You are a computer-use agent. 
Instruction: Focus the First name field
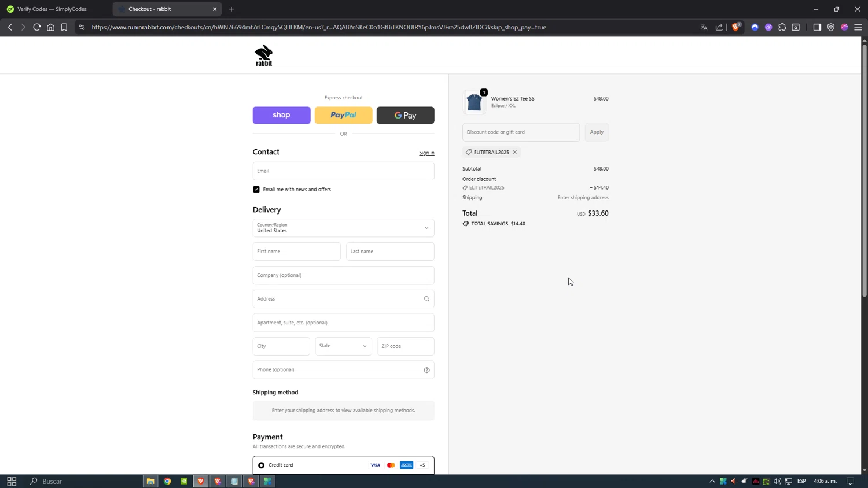click(x=296, y=252)
